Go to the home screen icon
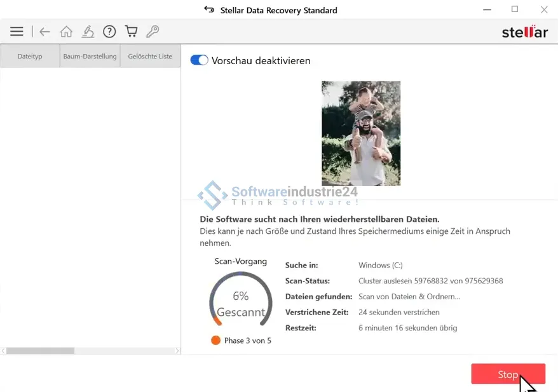The image size is (558, 392). [66, 32]
